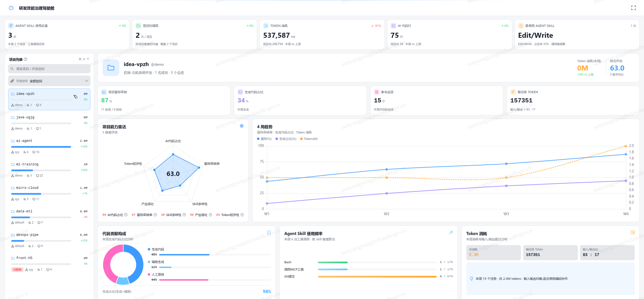This screenshot has width=644, height=299.
Task: Click the plug icon beside 开发空间
Action: (x=12, y=81)
